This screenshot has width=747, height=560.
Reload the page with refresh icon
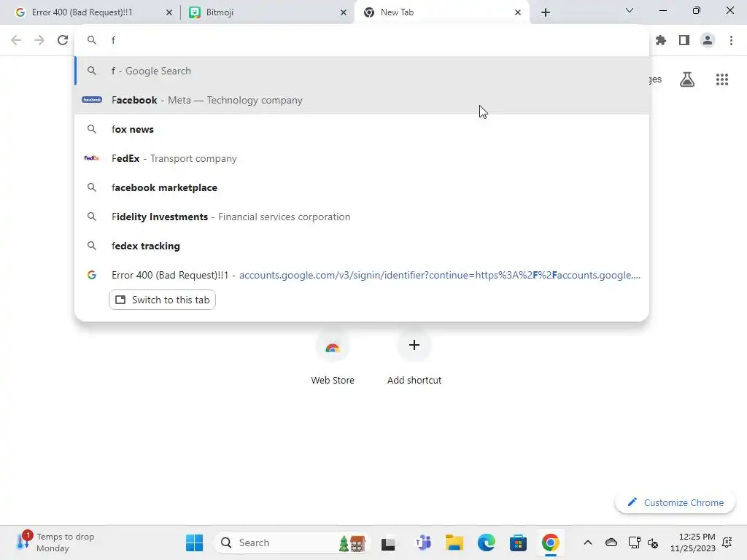click(x=63, y=40)
